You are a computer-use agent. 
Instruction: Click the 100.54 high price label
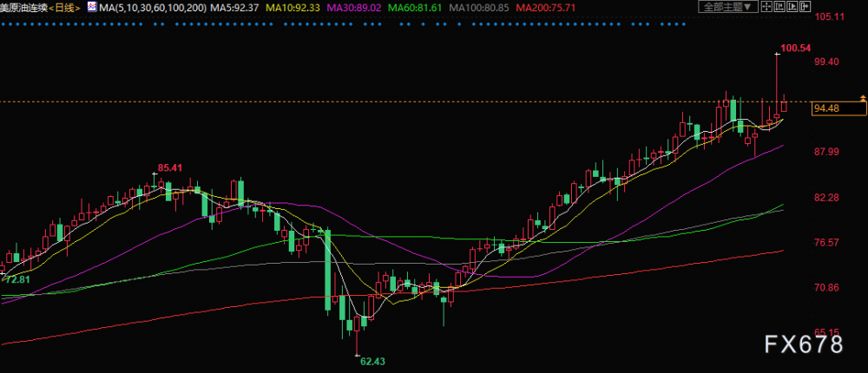click(795, 49)
